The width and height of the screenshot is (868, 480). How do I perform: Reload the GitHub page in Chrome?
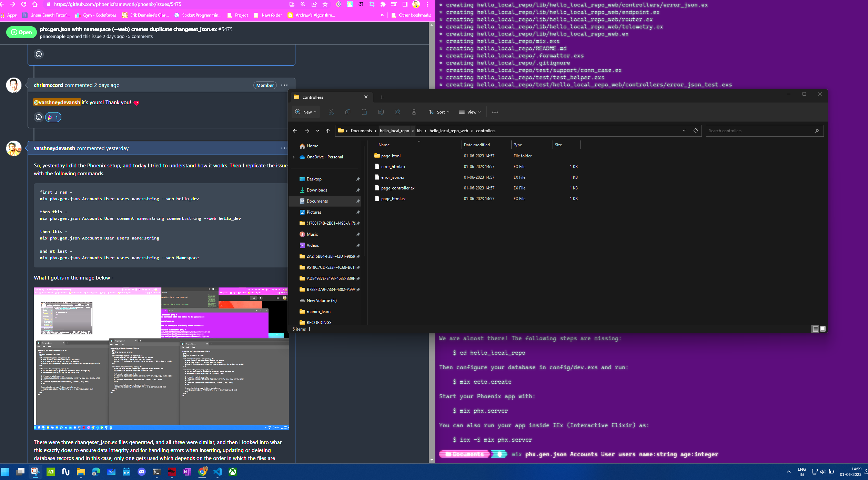(x=23, y=4)
